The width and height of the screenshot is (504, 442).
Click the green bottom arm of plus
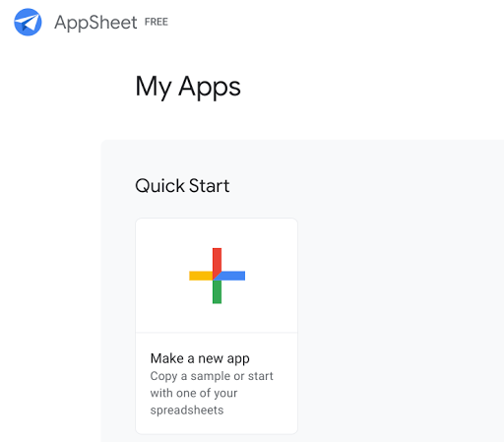click(x=217, y=291)
